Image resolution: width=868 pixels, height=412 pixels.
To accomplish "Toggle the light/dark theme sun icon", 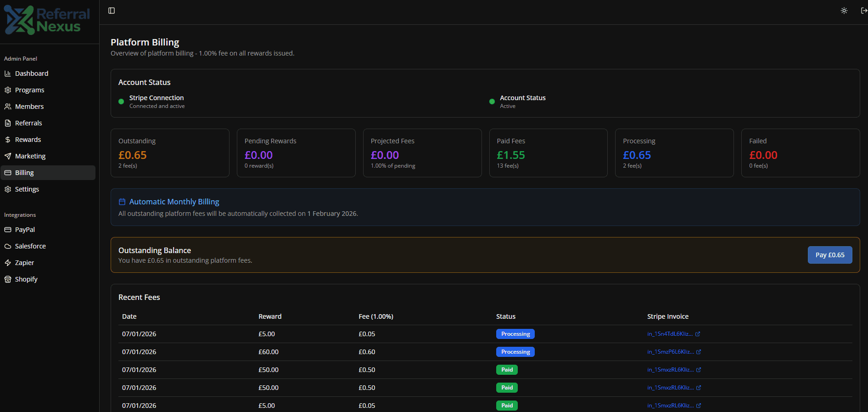I will pyautogui.click(x=844, y=11).
